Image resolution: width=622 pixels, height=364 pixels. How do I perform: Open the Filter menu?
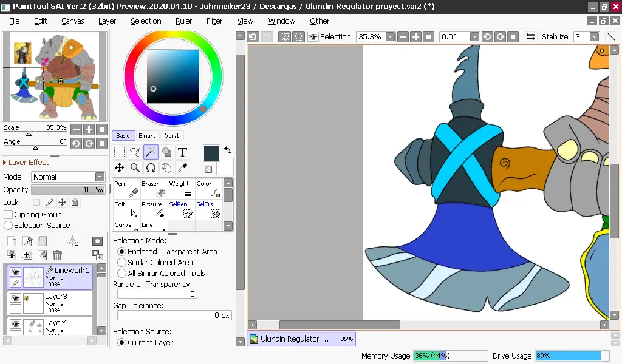[214, 21]
